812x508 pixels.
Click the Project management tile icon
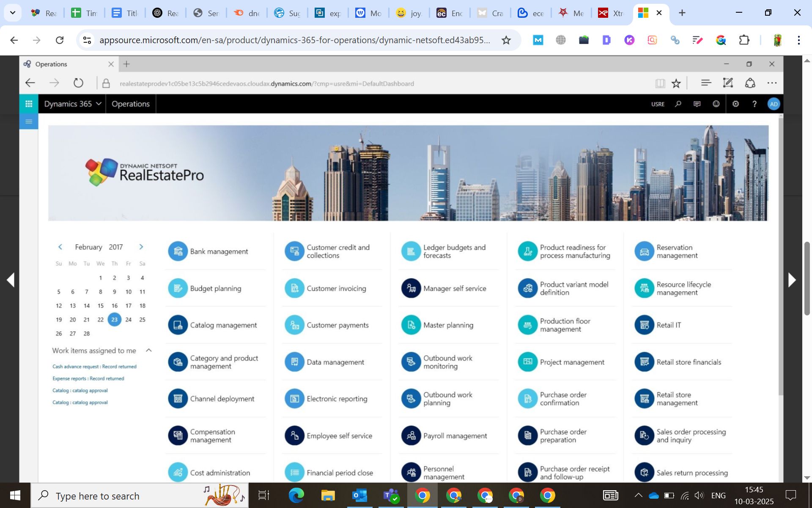click(x=527, y=362)
